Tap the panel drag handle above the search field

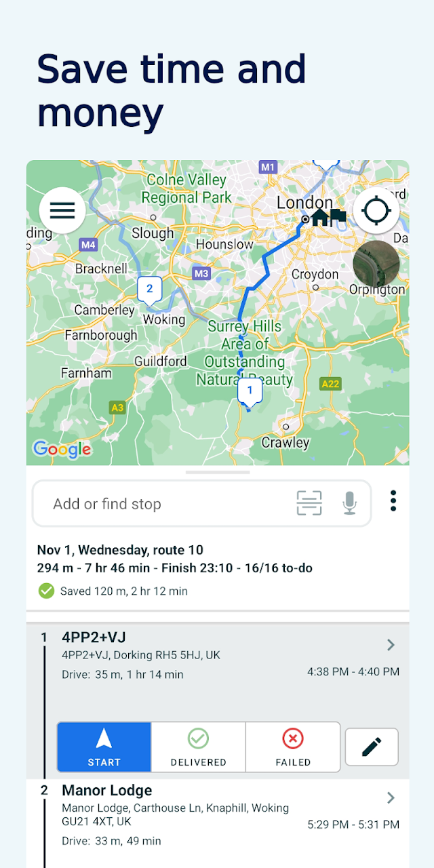pos(217,472)
